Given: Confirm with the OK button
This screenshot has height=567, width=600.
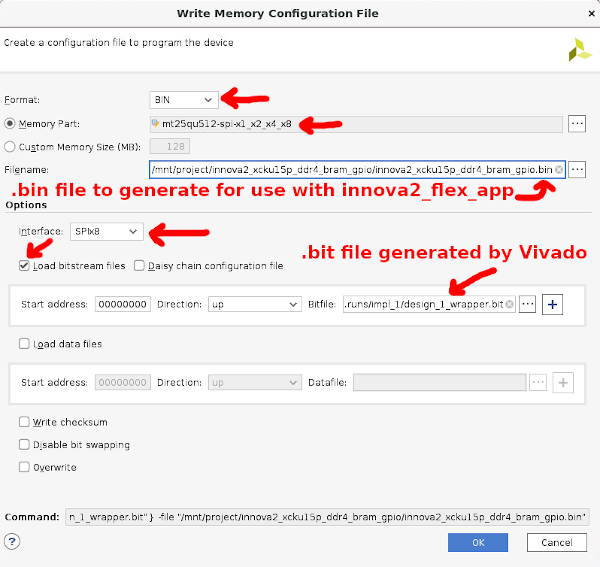Looking at the screenshot, I should pyautogui.click(x=478, y=543).
